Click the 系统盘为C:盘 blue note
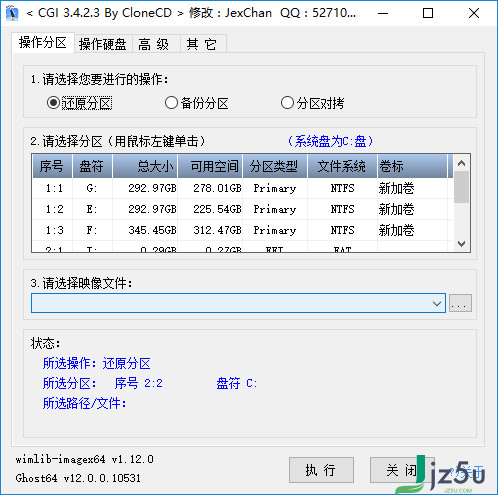This screenshot has width=498, height=495. tap(330, 141)
